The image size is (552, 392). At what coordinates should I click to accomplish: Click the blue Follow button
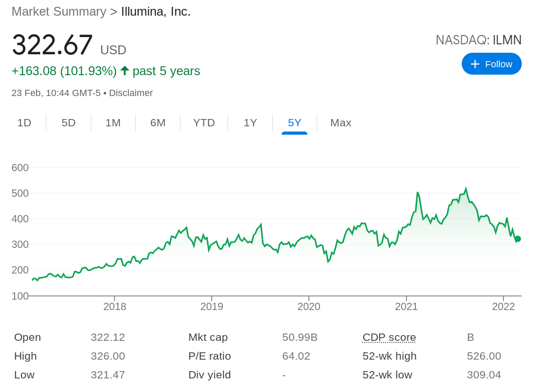coord(491,64)
